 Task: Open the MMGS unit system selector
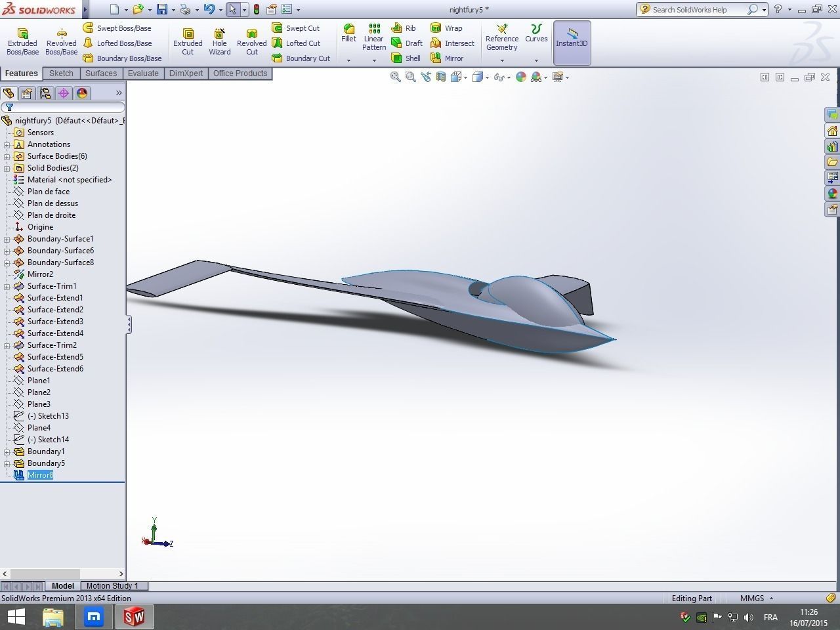click(x=757, y=598)
